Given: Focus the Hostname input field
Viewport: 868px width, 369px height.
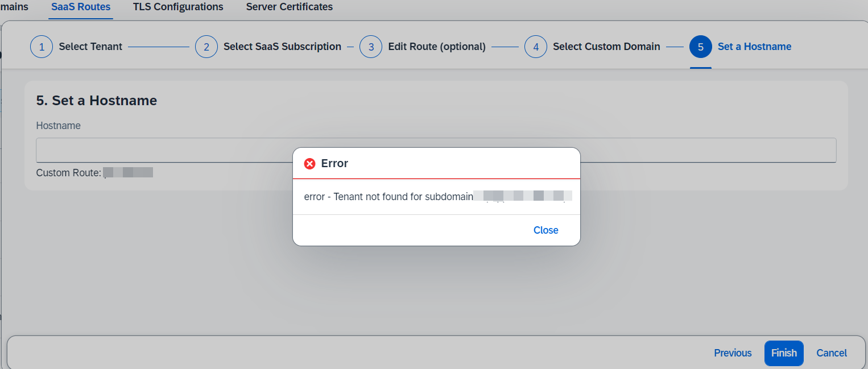Looking at the screenshot, I should (436, 150).
